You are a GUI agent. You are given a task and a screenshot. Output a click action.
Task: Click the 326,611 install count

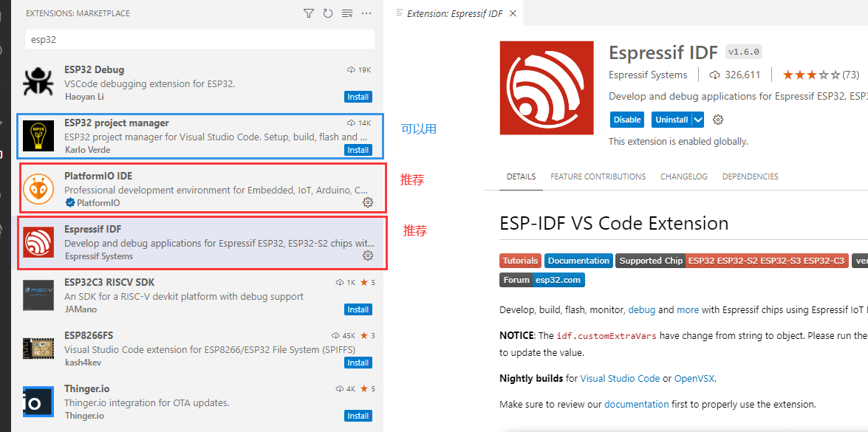[x=735, y=75]
